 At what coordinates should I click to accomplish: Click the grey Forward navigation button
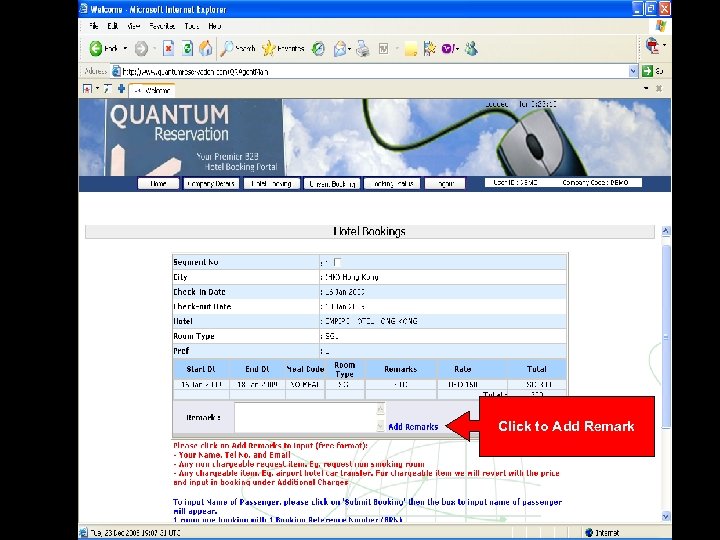(141, 48)
